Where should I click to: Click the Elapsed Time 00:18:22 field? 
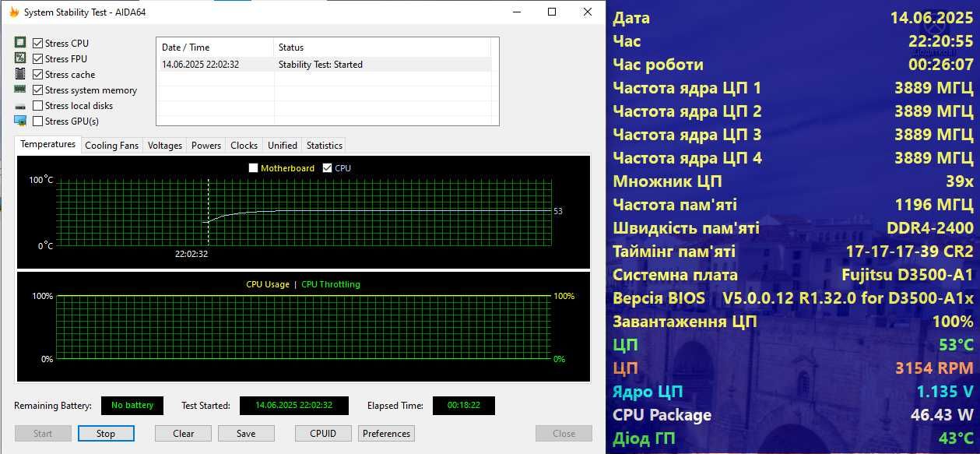[464, 406]
